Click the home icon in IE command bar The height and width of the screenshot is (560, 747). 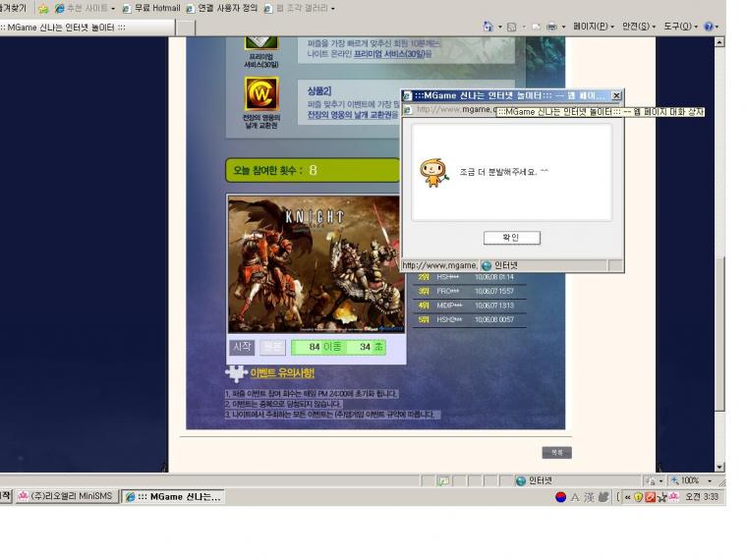[488, 27]
